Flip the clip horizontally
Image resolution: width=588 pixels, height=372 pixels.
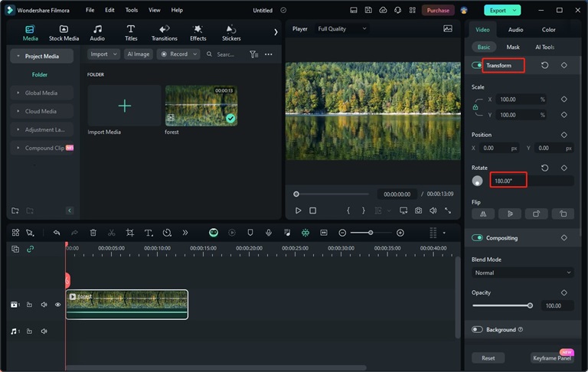(483, 214)
